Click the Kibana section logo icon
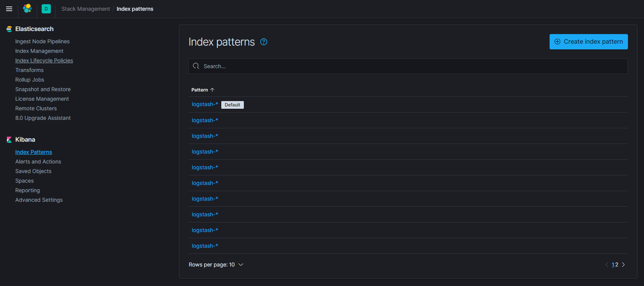 pos(9,140)
